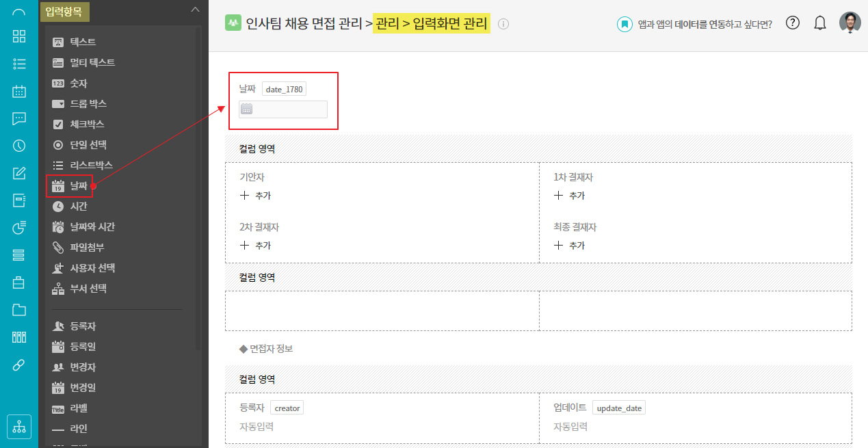The height and width of the screenshot is (448, 868).
Task: Select the 체크박스 input item
Action: 86,124
